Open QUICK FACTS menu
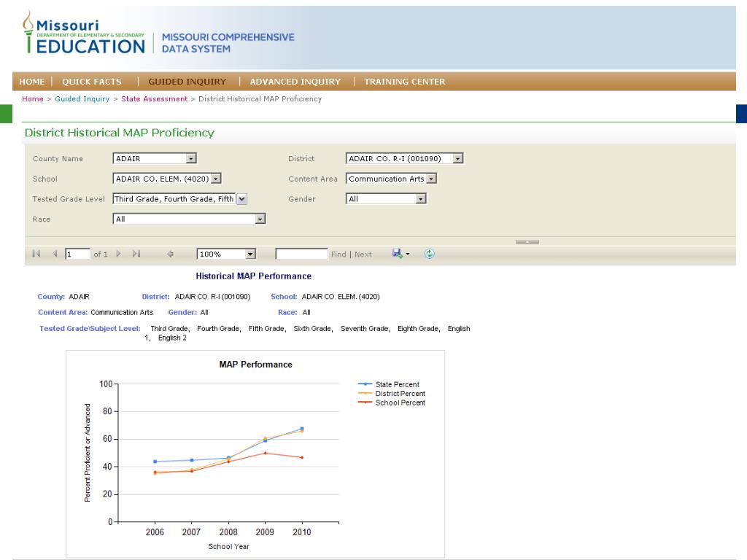Screen dimensions: 747x560 [91, 82]
